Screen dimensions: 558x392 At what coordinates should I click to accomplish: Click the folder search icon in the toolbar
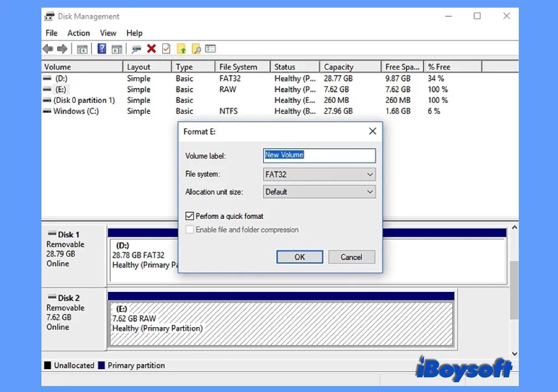pyautogui.click(x=197, y=48)
